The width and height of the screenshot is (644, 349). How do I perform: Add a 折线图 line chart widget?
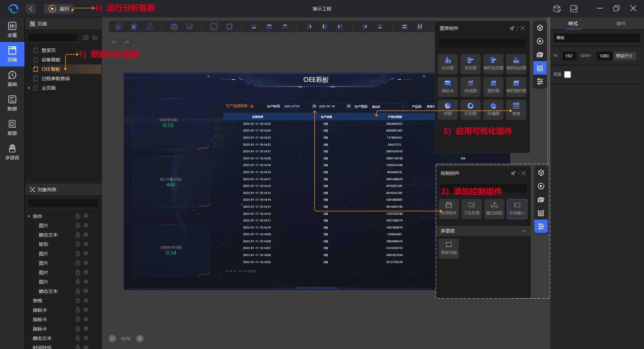pyautogui.click(x=471, y=86)
